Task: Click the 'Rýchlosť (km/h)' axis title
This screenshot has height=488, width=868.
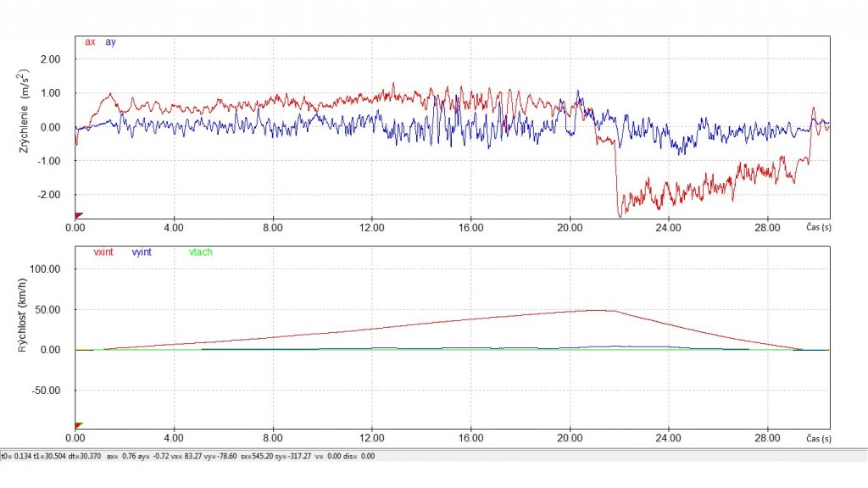Action: point(23,315)
